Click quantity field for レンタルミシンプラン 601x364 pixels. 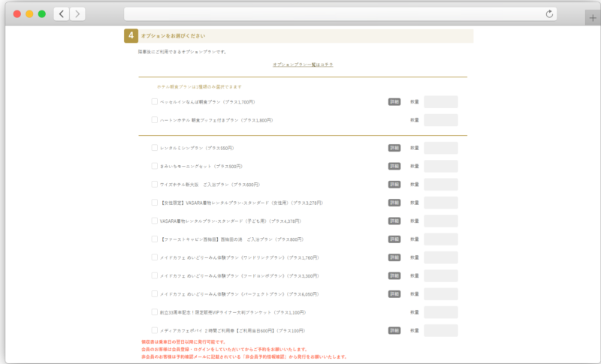click(x=441, y=148)
